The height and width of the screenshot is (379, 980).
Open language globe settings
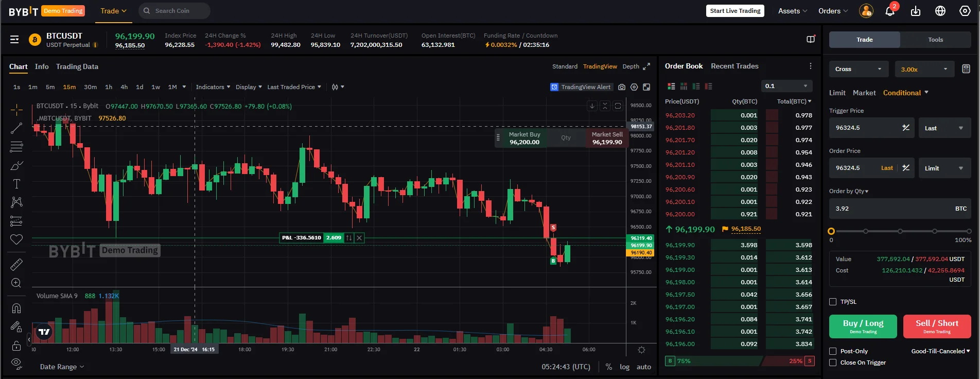(940, 11)
